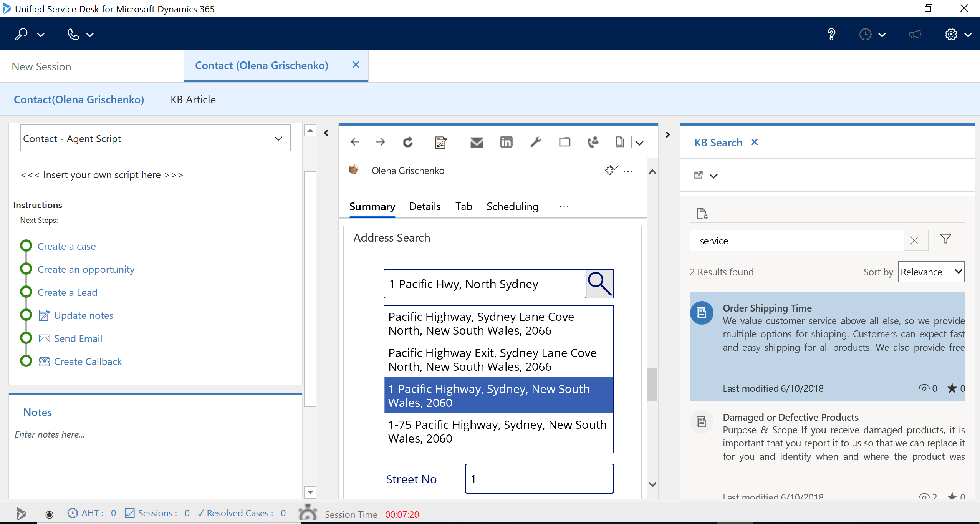Collapse the left panel with arrow

(x=326, y=133)
